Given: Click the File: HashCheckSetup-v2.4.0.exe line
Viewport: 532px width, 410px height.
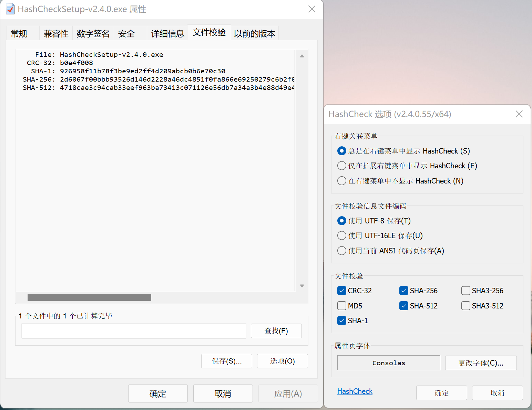Looking at the screenshot, I should 99,55.
